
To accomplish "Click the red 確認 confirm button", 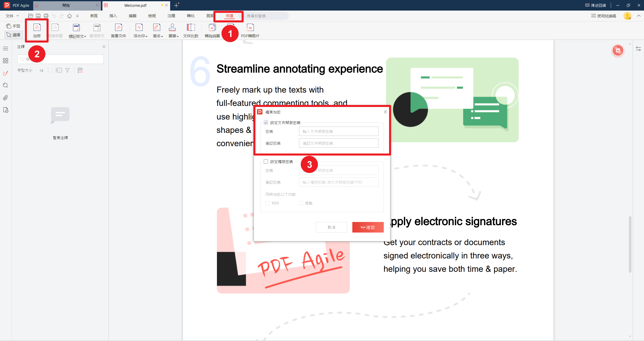I will click(368, 227).
